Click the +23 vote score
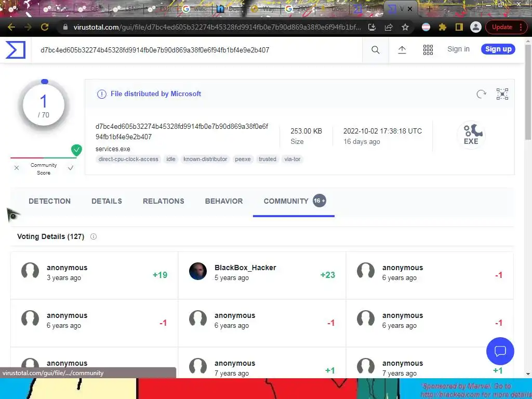 [x=328, y=275]
